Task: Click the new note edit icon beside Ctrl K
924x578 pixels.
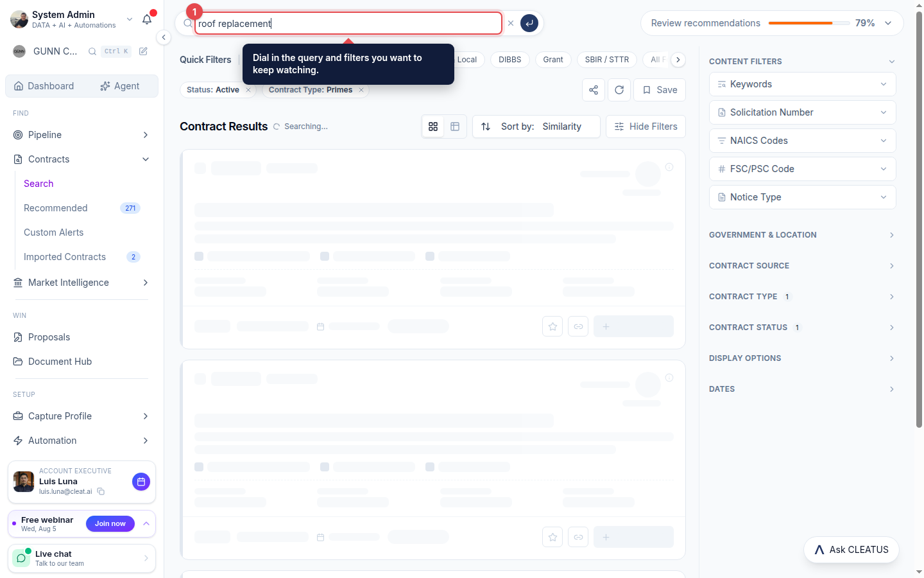Action: [143, 51]
